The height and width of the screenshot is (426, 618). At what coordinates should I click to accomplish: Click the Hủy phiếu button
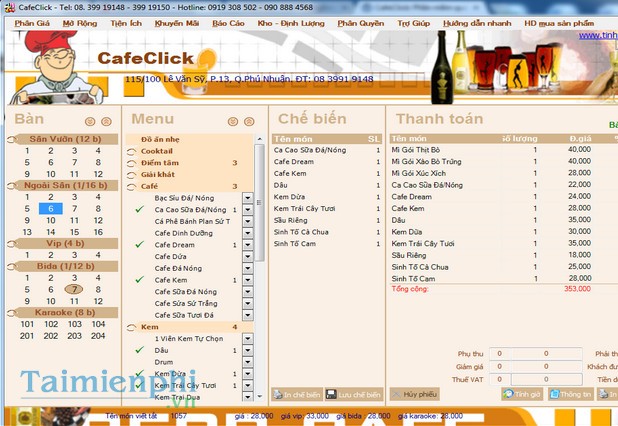[415, 394]
